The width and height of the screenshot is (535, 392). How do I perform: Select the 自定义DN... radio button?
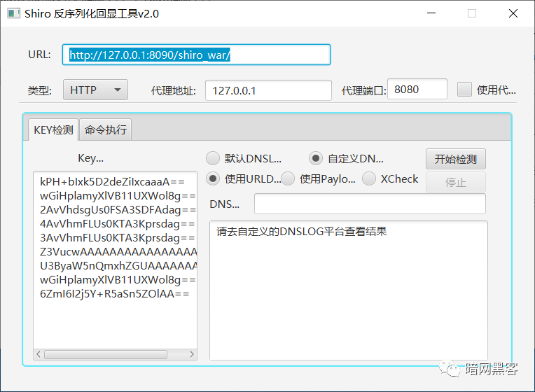pos(316,158)
